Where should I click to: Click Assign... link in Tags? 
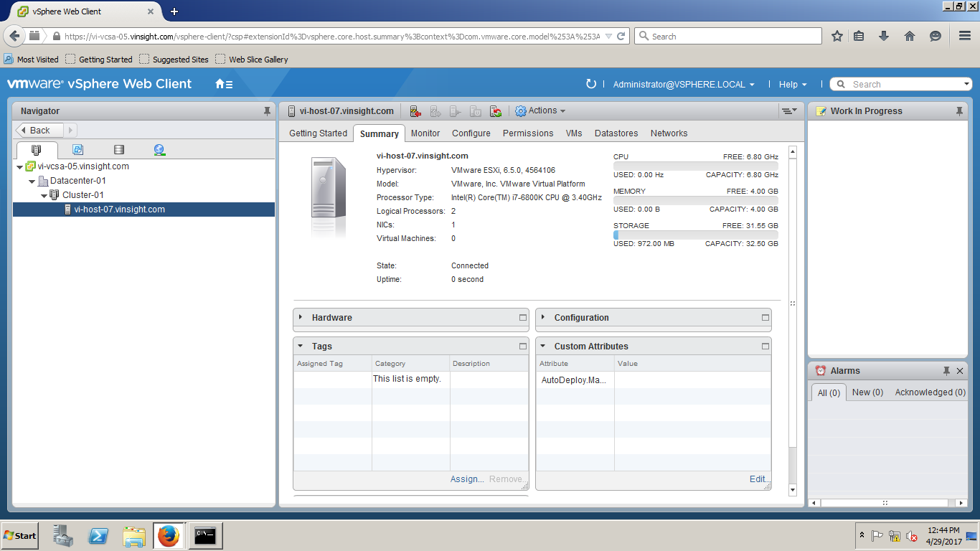pos(467,479)
